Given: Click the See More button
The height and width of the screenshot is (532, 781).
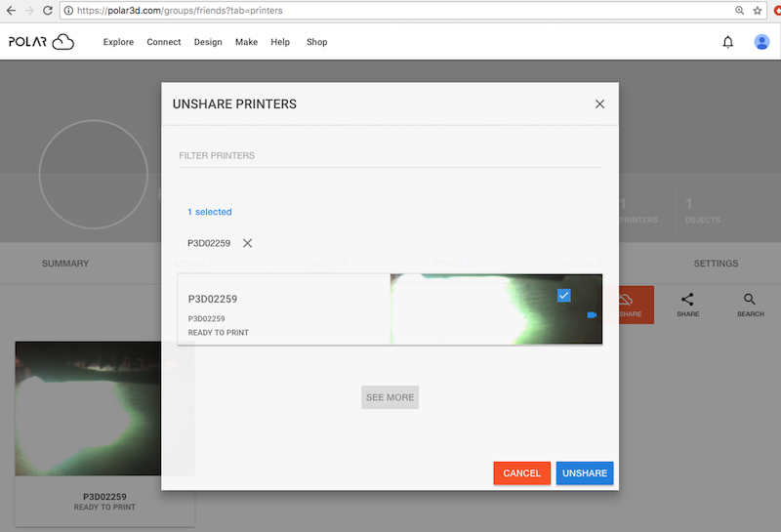Looking at the screenshot, I should [390, 397].
